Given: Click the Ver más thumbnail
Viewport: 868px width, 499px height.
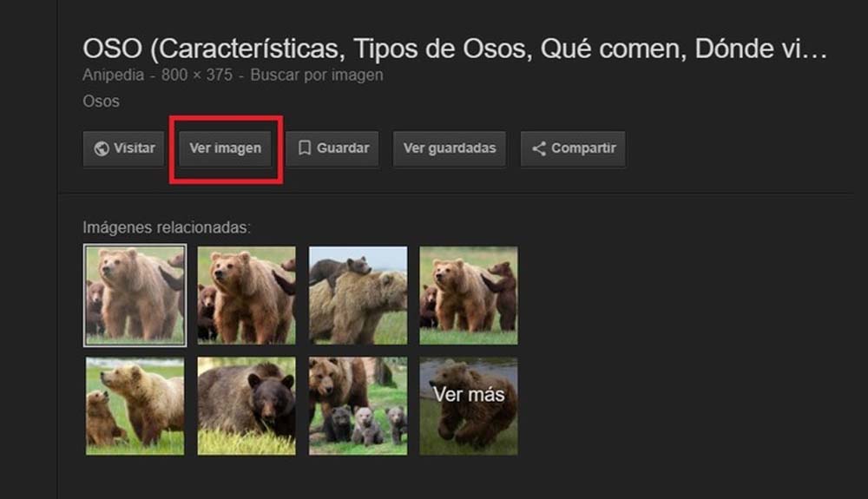Looking at the screenshot, I should 469,406.
